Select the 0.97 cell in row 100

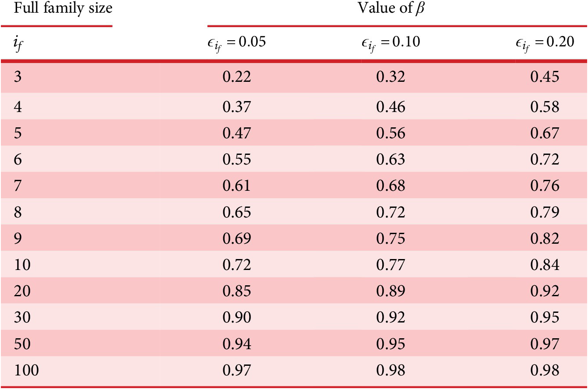click(237, 371)
